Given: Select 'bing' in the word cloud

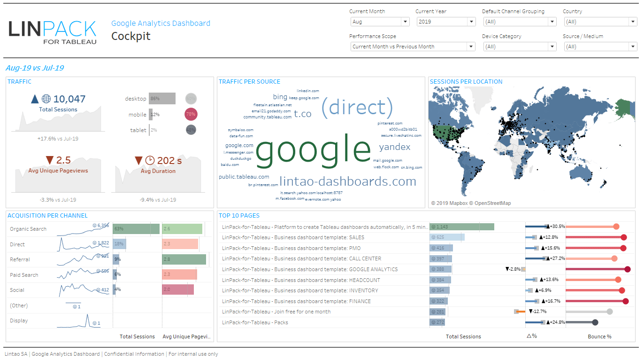Looking at the screenshot, I should (x=280, y=97).
